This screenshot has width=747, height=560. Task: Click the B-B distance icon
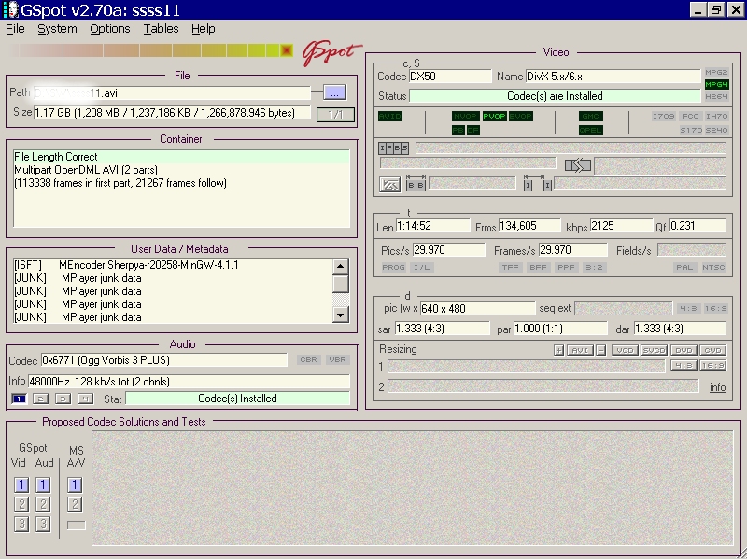(416, 183)
